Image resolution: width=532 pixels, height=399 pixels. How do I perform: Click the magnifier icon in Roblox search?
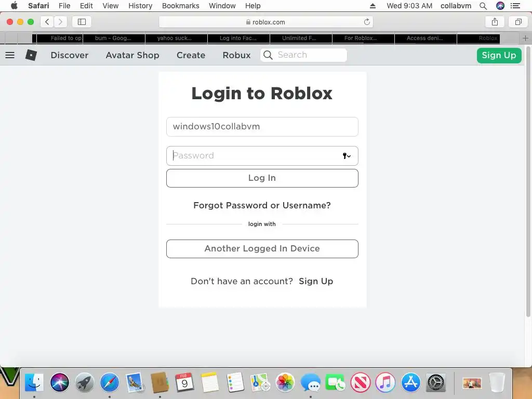(x=268, y=55)
